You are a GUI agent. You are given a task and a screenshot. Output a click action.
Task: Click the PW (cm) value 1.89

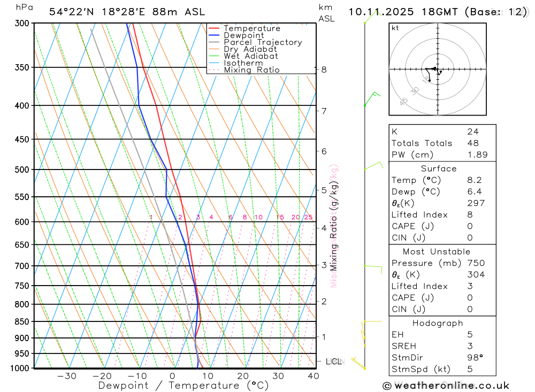point(477,155)
